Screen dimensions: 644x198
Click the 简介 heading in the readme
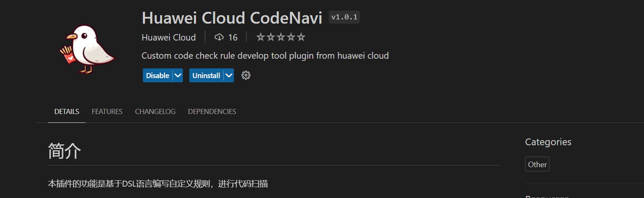64,151
